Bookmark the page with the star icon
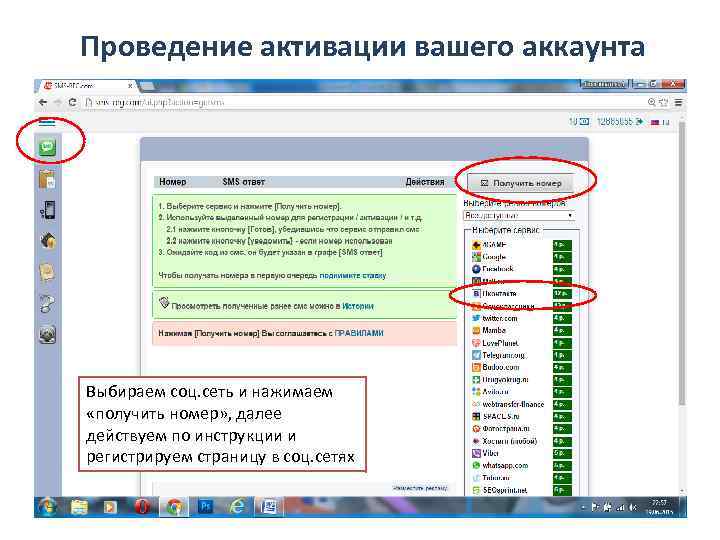 [x=664, y=102]
